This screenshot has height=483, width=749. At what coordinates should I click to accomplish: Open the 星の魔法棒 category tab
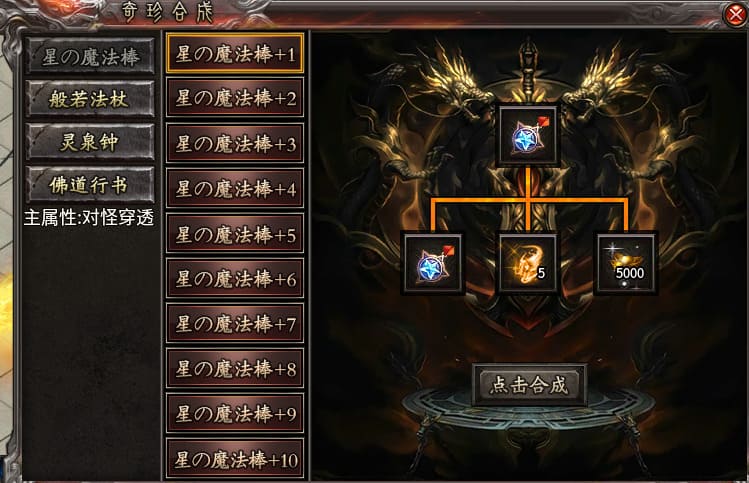90,57
